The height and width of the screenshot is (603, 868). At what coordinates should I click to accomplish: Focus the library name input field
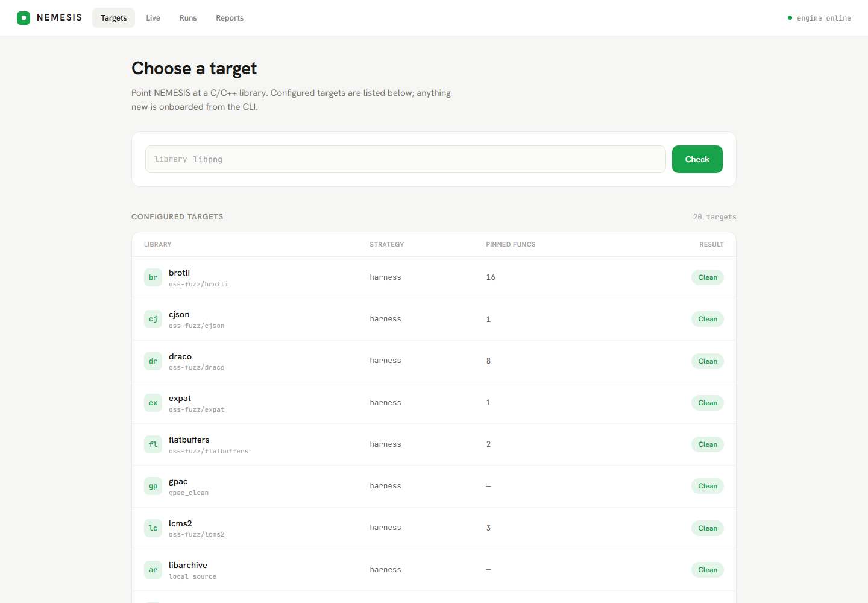pos(406,159)
